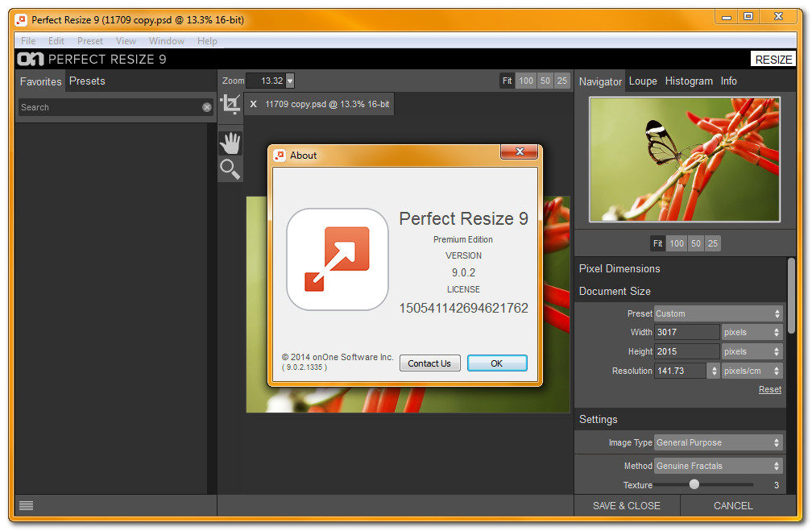This screenshot has height=531, width=812.
Task: Open the Method Genuine Fractals dropdown
Action: (x=718, y=466)
